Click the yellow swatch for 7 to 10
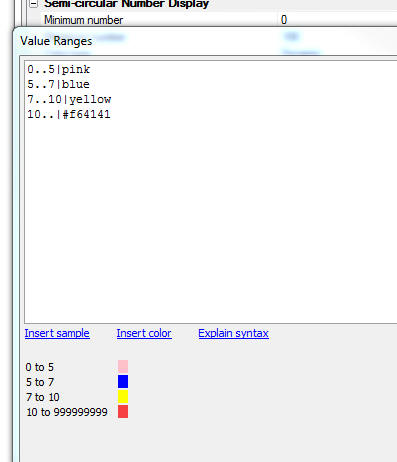This screenshot has height=462, width=397. (123, 397)
